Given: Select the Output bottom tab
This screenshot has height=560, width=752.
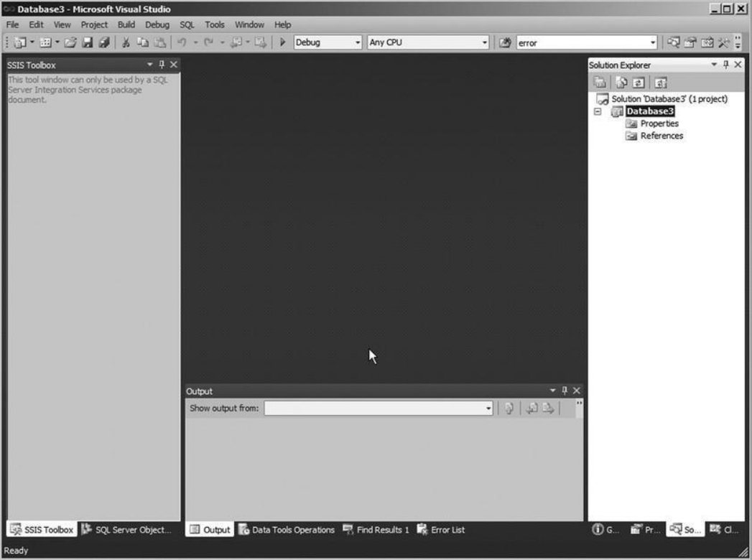Looking at the screenshot, I should point(210,529).
